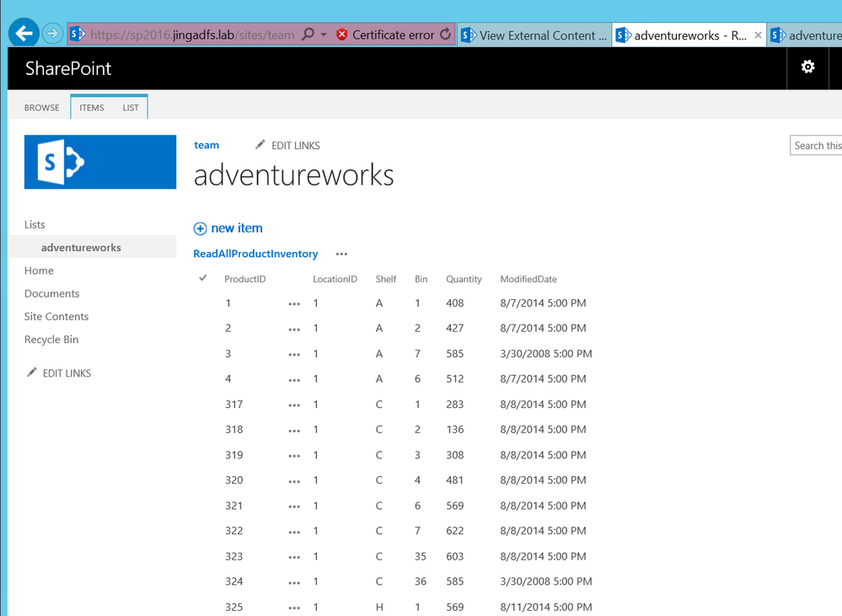Viewport: 842px width, 616px height.
Task: Open ellipsis menu for ProductID 4
Action: (294, 380)
